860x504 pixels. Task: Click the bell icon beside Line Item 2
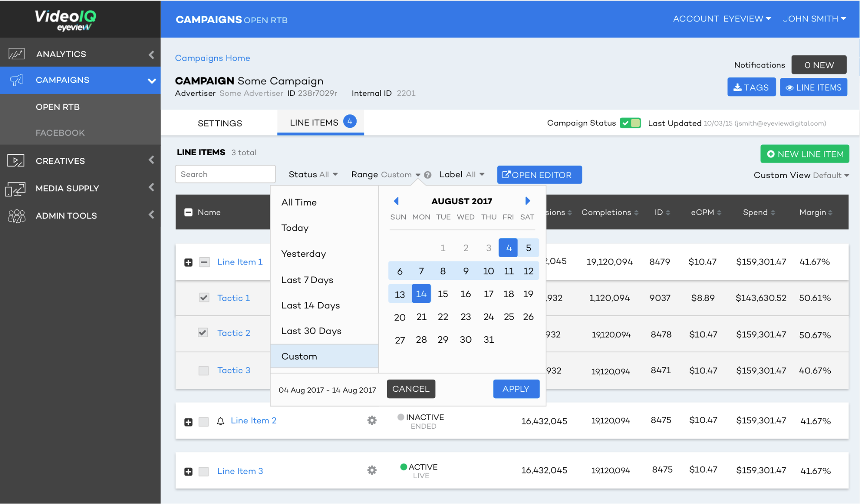[x=221, y=421]
